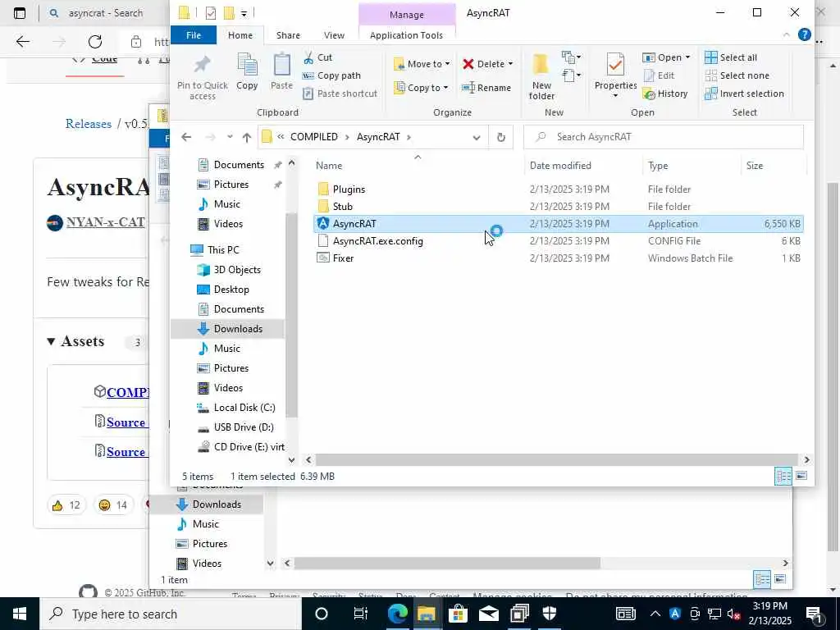Screen dimensions: 840x630
Task: Click the AsyncRAT tray icon
Action: point(675,614)
